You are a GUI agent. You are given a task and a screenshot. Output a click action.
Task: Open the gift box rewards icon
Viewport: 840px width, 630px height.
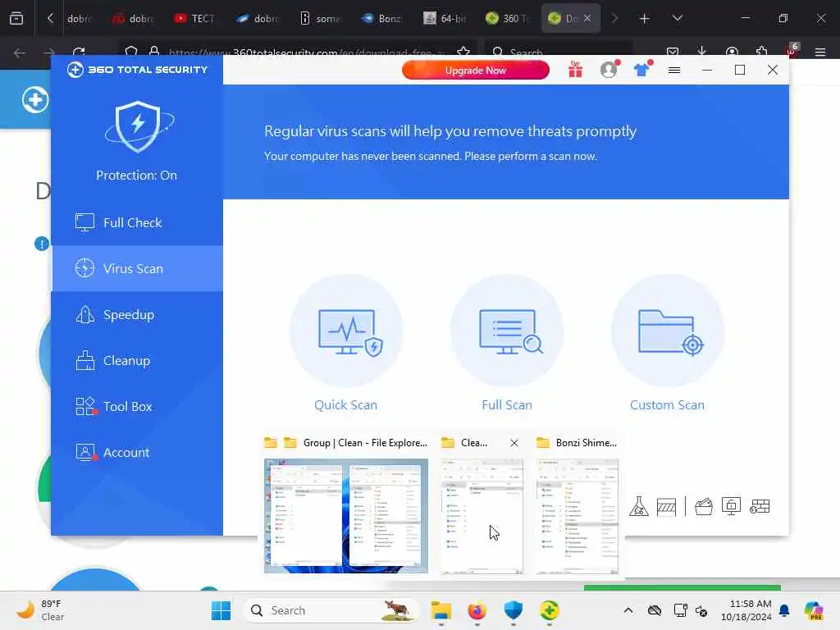click(575, 70)
